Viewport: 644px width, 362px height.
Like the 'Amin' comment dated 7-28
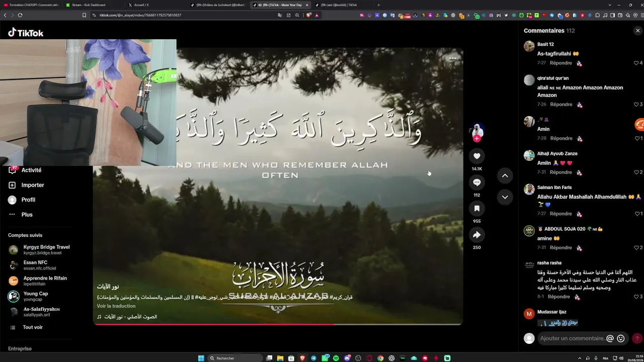coord(636,138)
